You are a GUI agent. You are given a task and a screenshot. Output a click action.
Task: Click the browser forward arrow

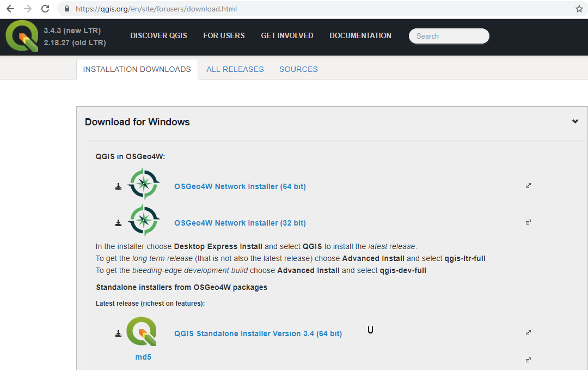(x=28, y=9)
